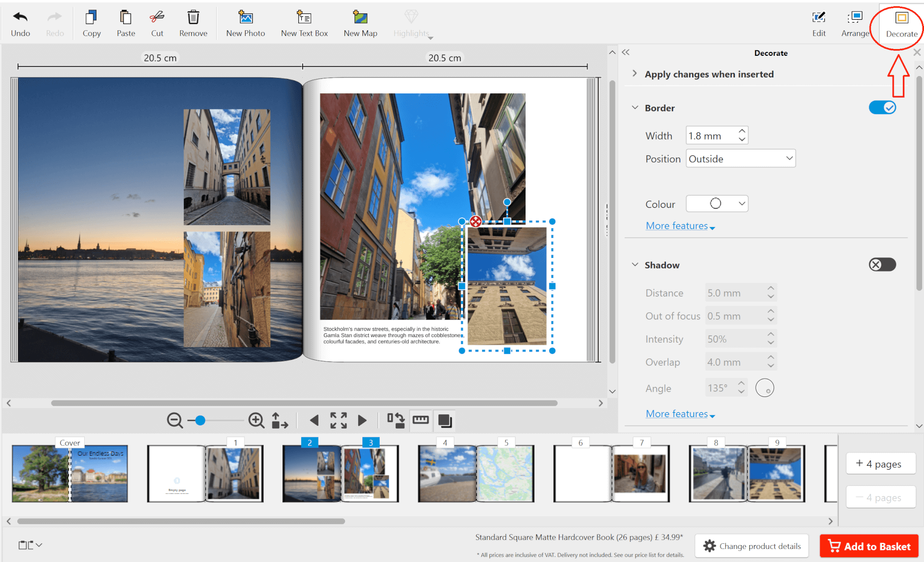Image resolution: width=924 pixels, height=562 pixels.
Task: Add a New Map element
Action: pyautogui.click(x=360, y=23)
